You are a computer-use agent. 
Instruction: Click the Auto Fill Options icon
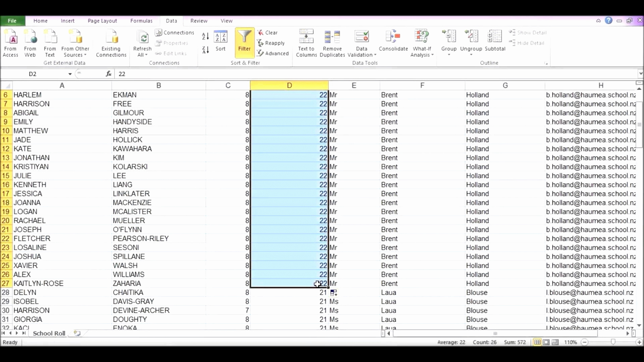[x=334, y=293]
